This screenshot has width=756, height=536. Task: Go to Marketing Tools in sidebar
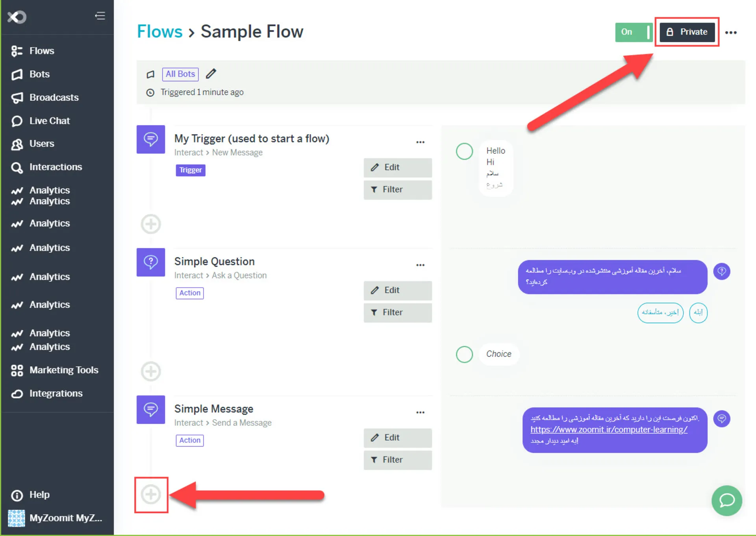(x=63, y=370)
